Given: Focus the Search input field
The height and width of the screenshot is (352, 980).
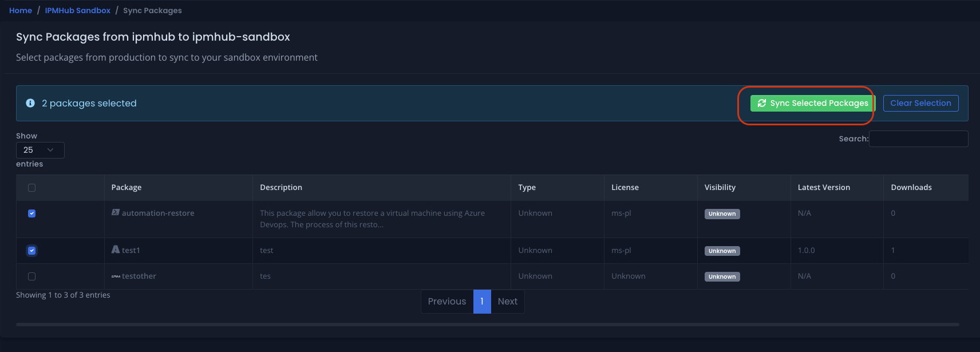Looking at the screenshot, I should [x=918, y=139].
